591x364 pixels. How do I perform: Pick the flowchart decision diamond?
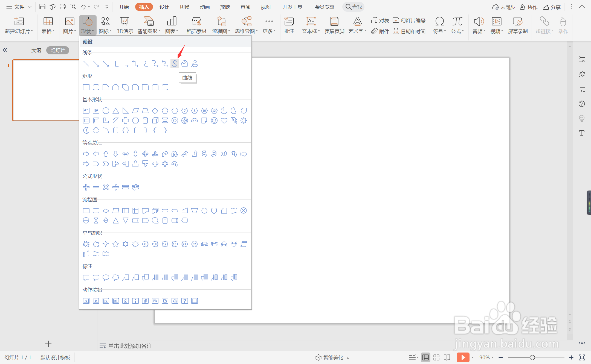click(106, 211)
